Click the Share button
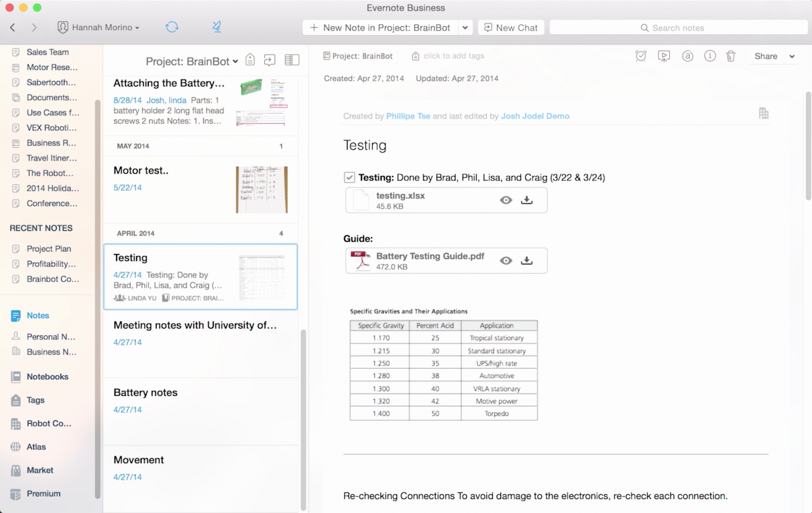Image resolution: width=812 pixels, height=513 pixels. coord(765,57)
